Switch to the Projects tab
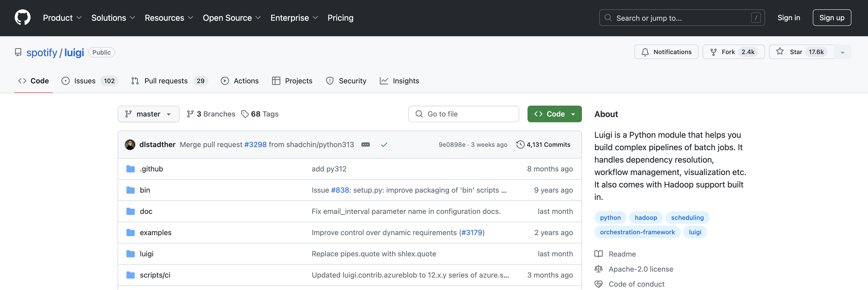 [x=292, y=81]
